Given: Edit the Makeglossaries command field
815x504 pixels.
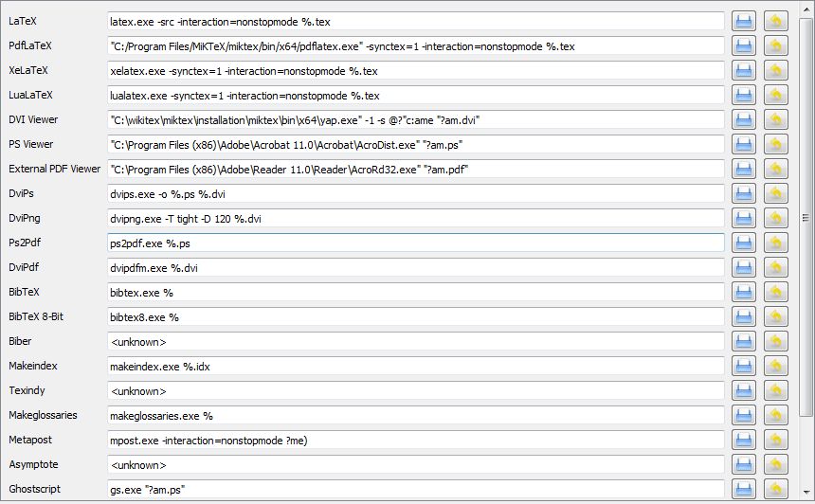Looking at the screenshot, I should [416, 415].
